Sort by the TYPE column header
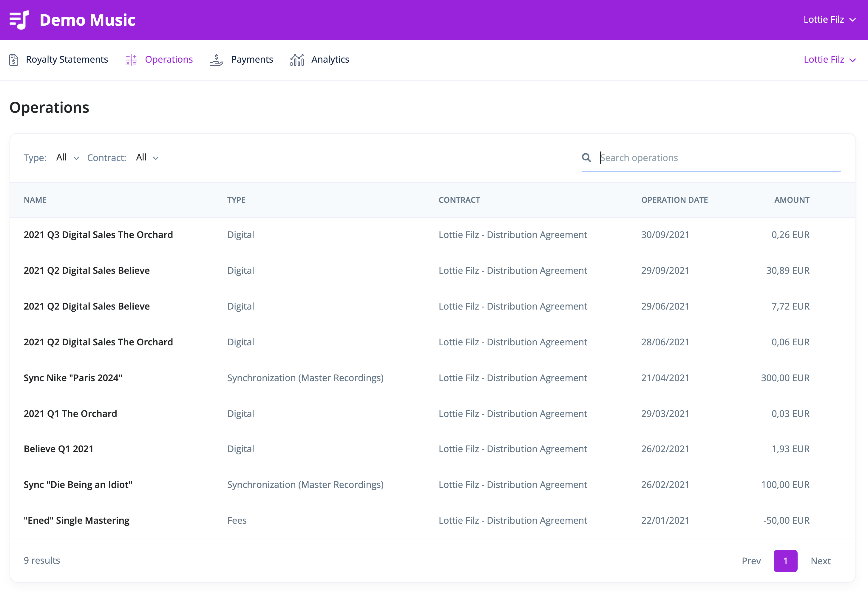This screenshot has height=609, width=868. (236, 200)
